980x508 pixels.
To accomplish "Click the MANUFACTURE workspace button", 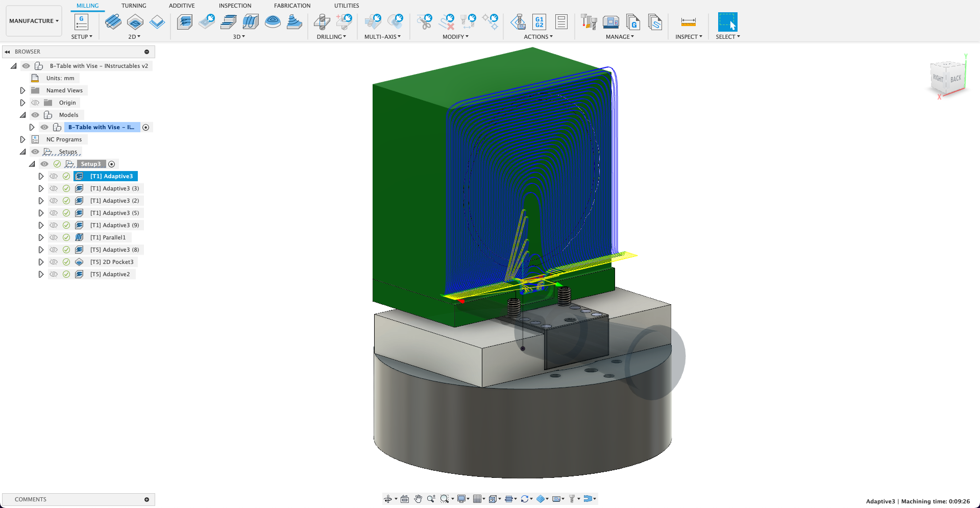I will click(x=34, y=20).
